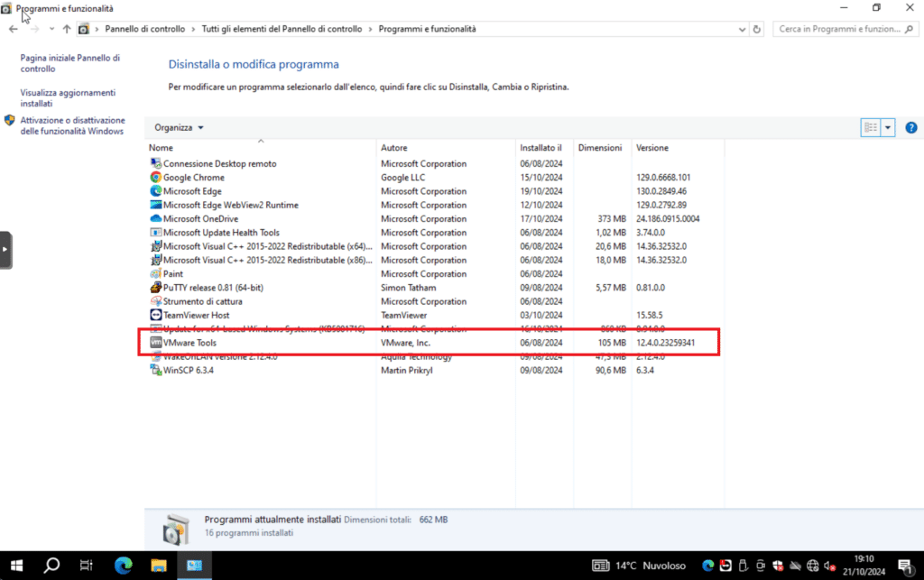
Task: Click version 12.4.0.23259341 cell
Action: [665, 343]
